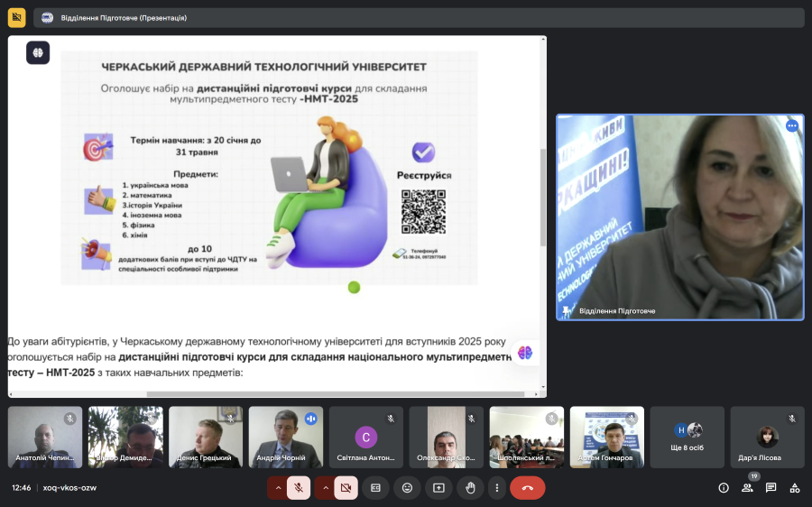Select the Артем Гончаров participant tile
The height and width of the screenshot is (507, 812).
[607, 438]
